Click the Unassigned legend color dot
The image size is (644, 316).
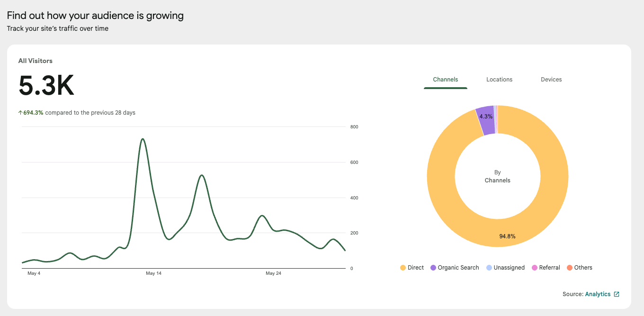pos(489,268)
